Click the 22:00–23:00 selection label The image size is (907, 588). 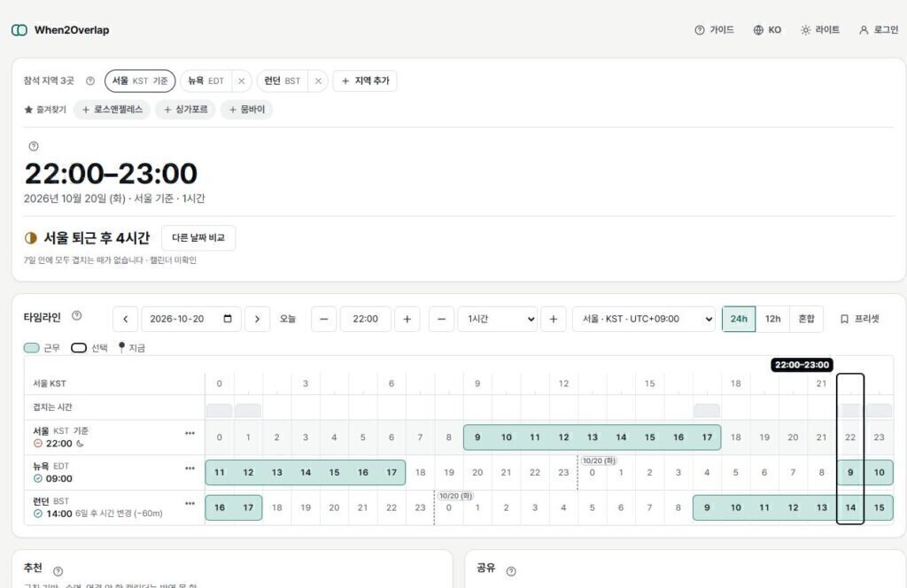coord(802,365)
